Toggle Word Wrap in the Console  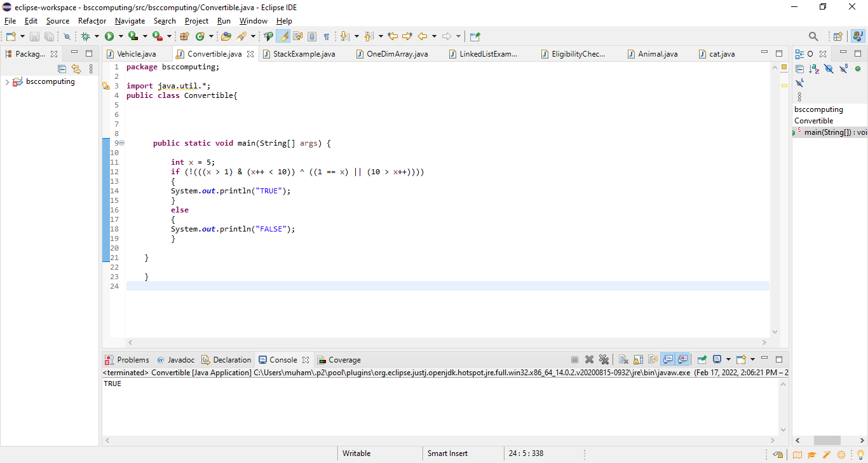tap(653, 359)
